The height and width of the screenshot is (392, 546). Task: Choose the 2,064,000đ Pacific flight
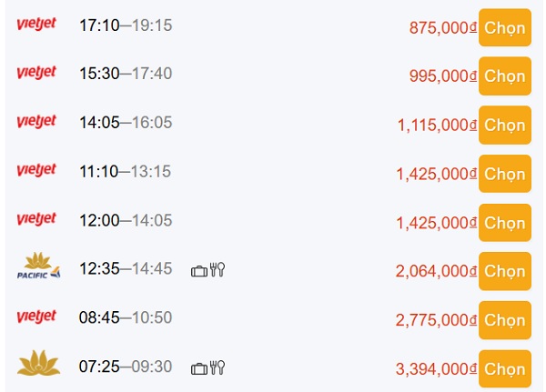(x=505, y=271)
